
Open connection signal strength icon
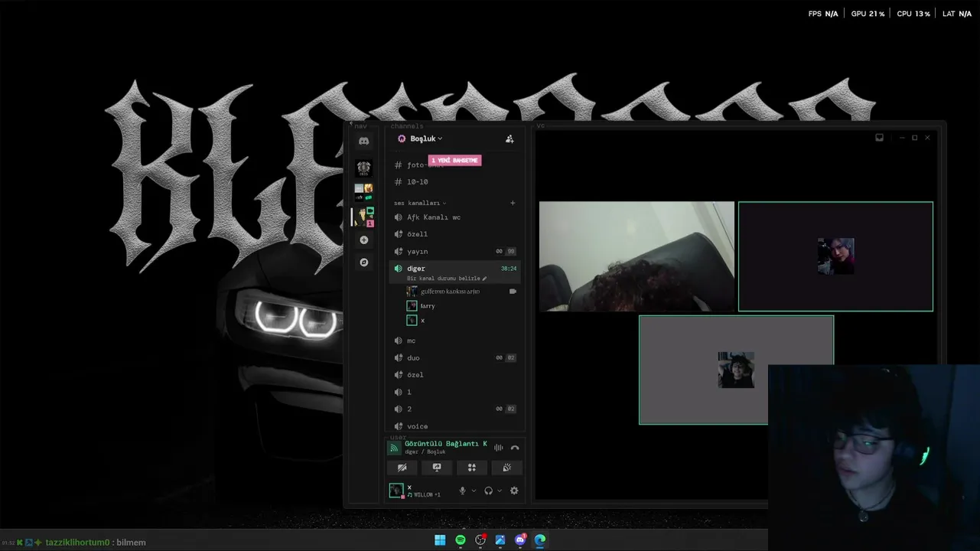394,448
